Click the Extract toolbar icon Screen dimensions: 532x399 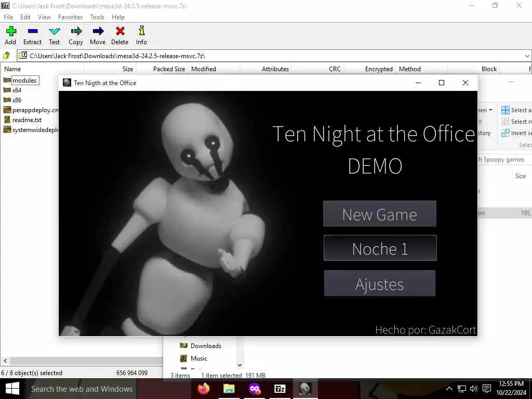point(32,35)
